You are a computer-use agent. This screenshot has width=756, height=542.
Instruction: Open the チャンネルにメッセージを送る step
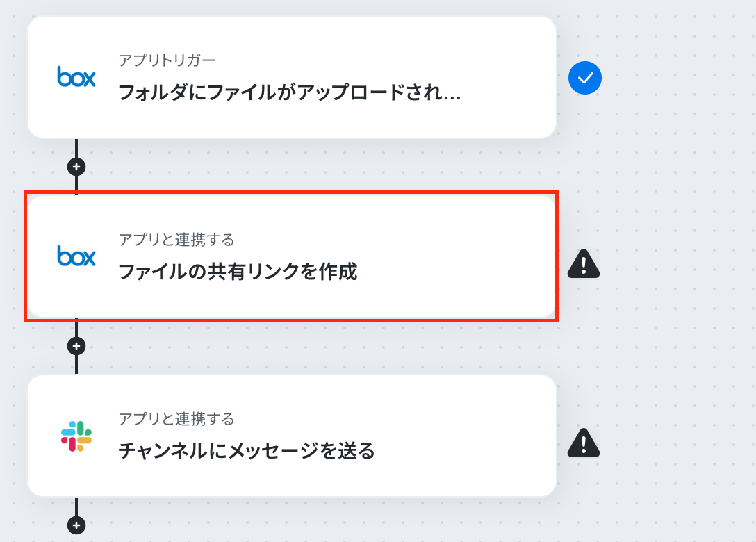[292, 436]
